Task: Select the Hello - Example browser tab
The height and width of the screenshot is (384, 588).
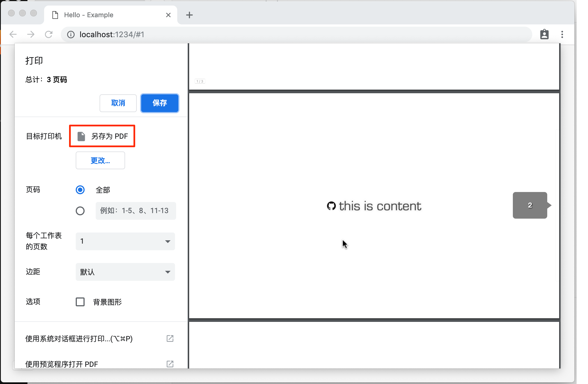Action: (89, 15)
